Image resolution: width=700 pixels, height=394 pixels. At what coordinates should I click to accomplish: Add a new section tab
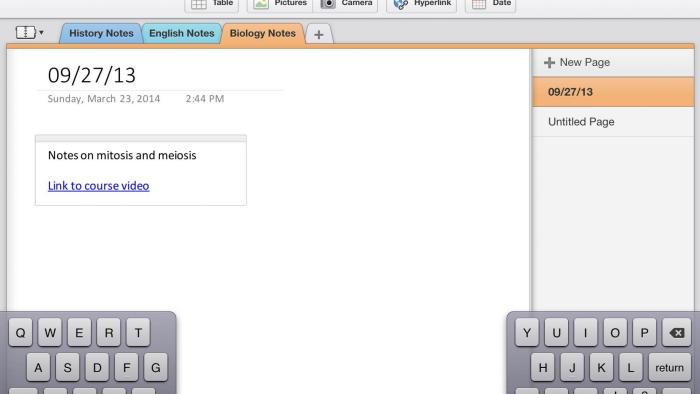319,34
